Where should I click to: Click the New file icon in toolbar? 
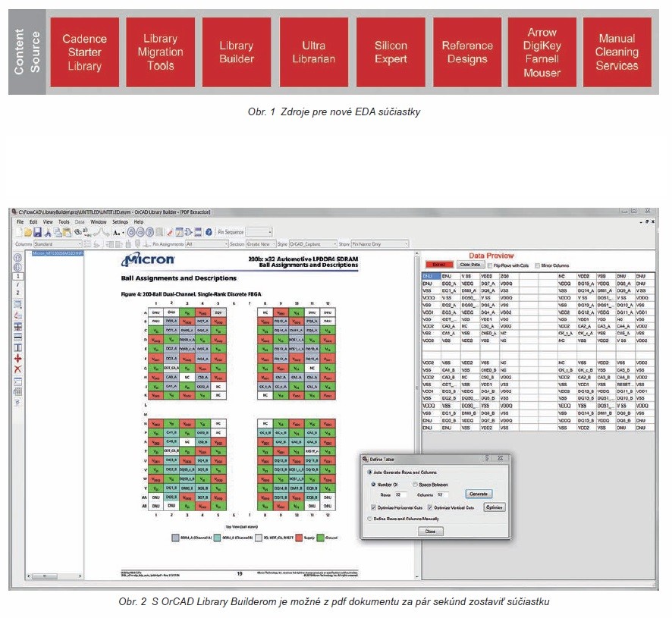pyautogui.click(x=18, y=232)
